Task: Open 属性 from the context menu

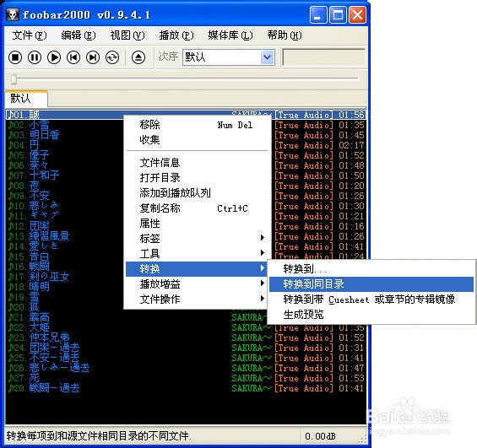Action: (x=197, y=224)
